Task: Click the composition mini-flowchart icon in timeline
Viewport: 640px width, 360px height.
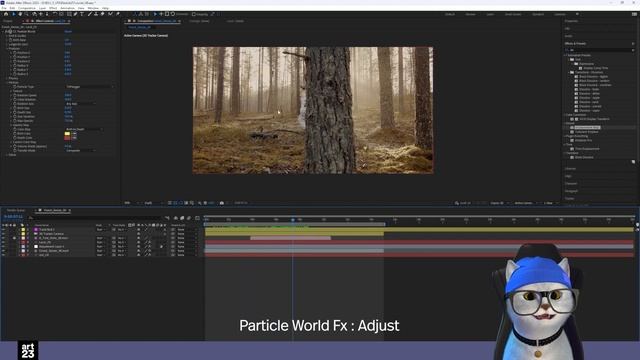Action: [x=167, y=218]
